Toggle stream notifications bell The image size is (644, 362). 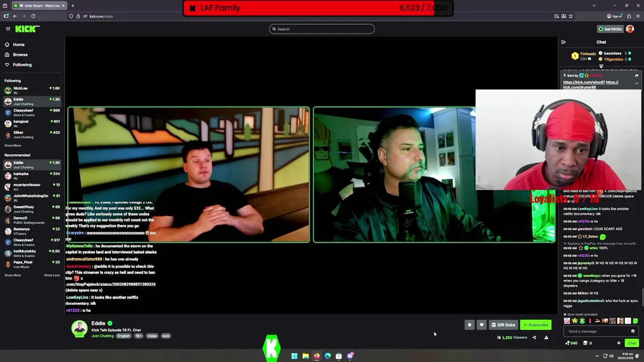point(469,325)
